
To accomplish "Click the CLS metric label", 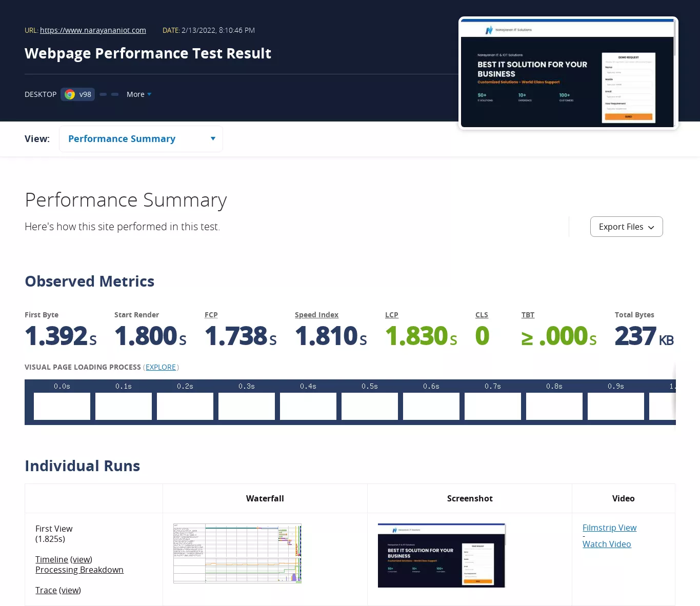I will coord(482,315).
